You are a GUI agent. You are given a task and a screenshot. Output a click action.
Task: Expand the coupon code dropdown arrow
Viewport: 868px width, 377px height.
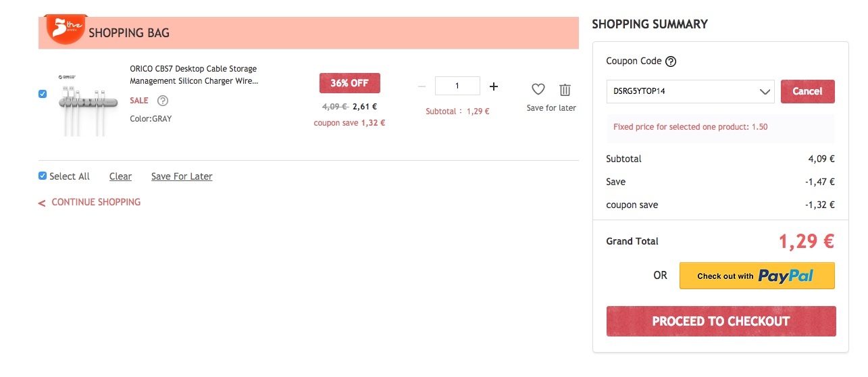tap(765, 91)
